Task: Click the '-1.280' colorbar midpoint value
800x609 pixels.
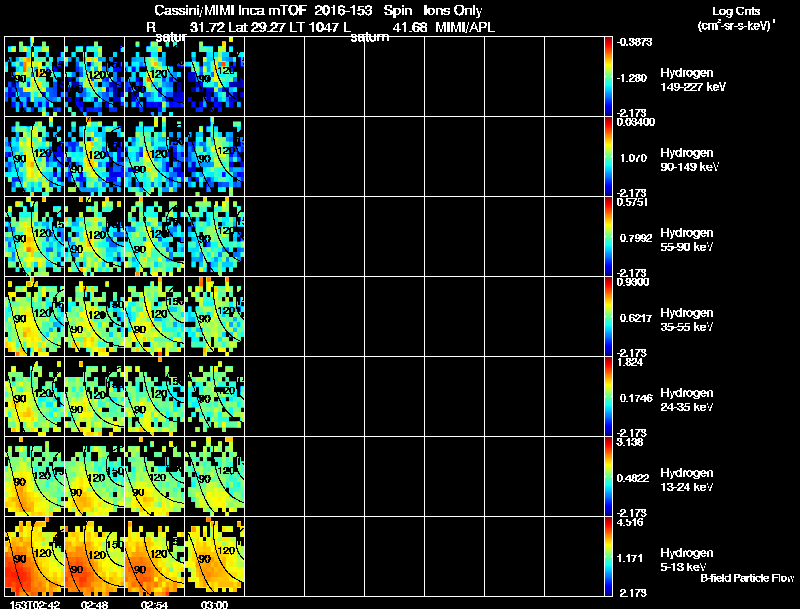Action: (x=632, y=78)
